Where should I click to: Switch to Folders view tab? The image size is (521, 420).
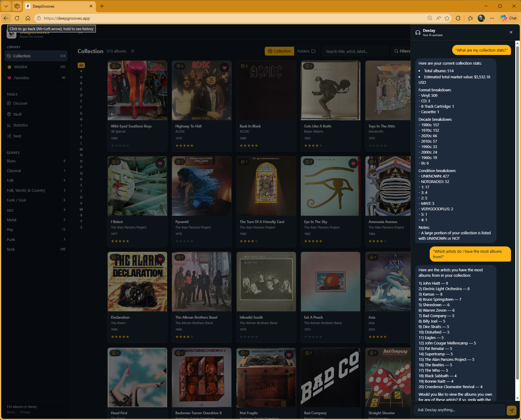306,51
